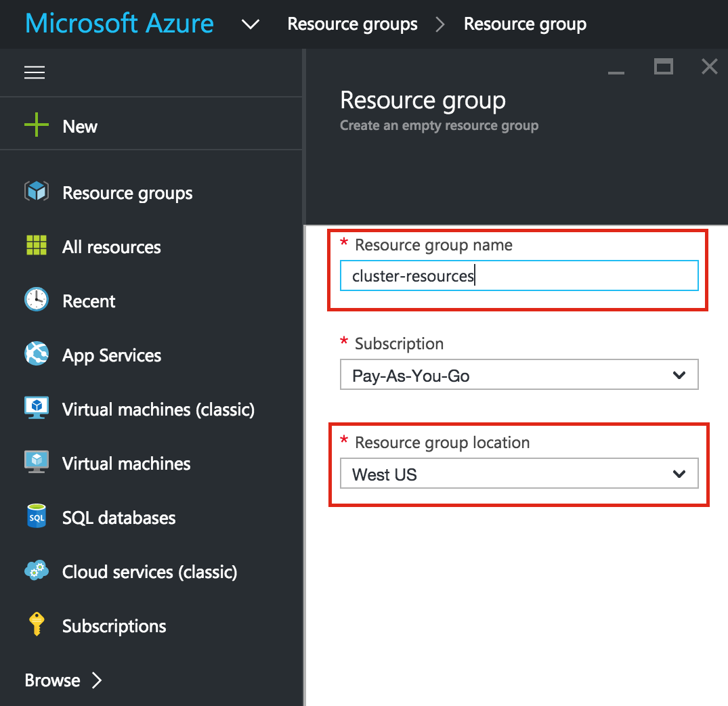Open Subscriptions label in sidebar

coord(114,627)
